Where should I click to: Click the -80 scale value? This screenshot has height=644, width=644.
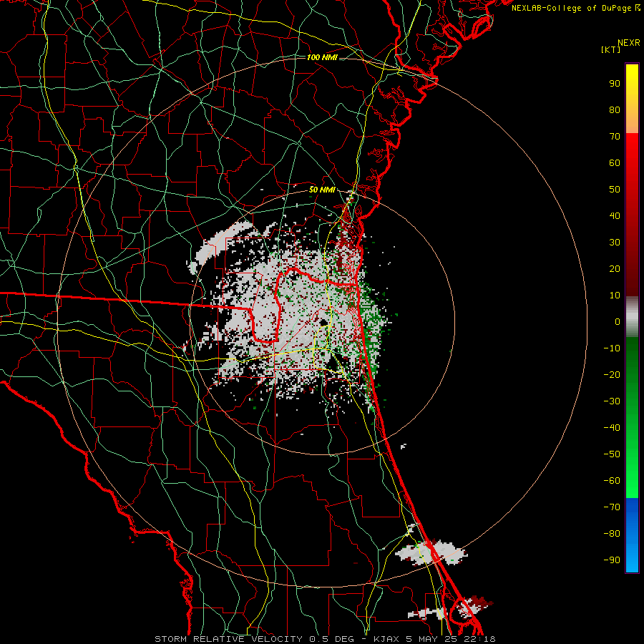[x=612, y=534]
